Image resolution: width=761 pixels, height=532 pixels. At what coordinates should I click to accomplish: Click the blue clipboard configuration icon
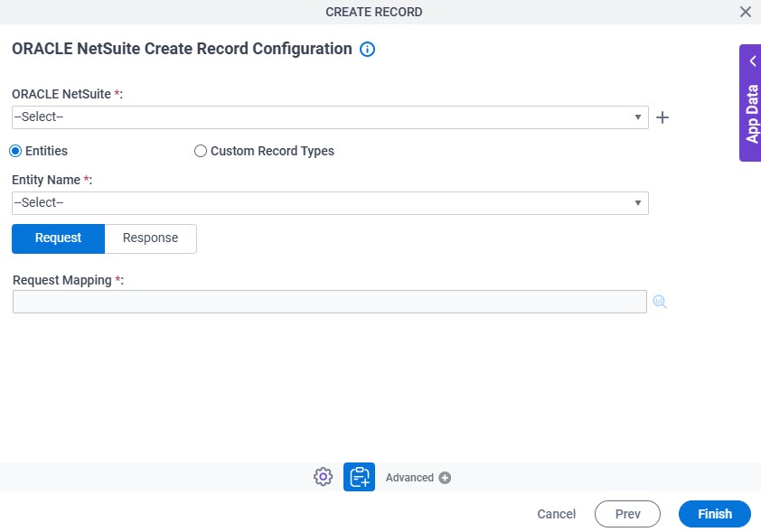tap(359, 477)
